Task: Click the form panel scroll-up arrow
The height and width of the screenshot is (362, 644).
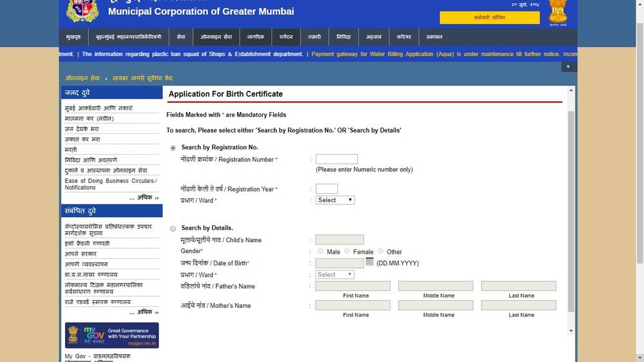Action: (x=571, y=90)
